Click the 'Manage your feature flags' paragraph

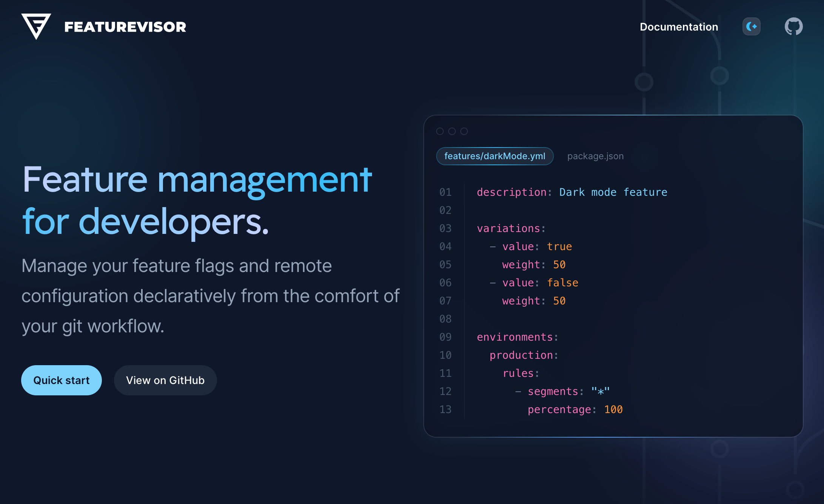(211, 296)
